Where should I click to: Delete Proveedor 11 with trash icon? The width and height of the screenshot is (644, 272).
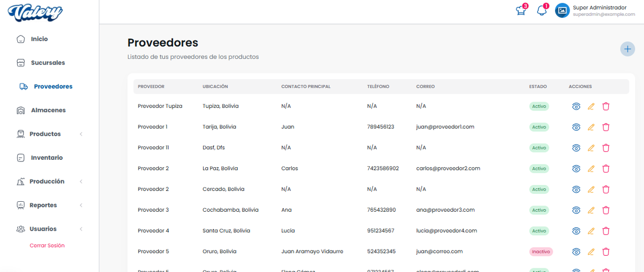(606, 148)
